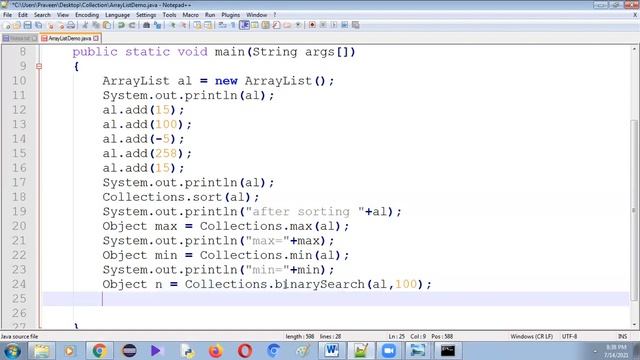Open the Macro menu

pos(190,15)
